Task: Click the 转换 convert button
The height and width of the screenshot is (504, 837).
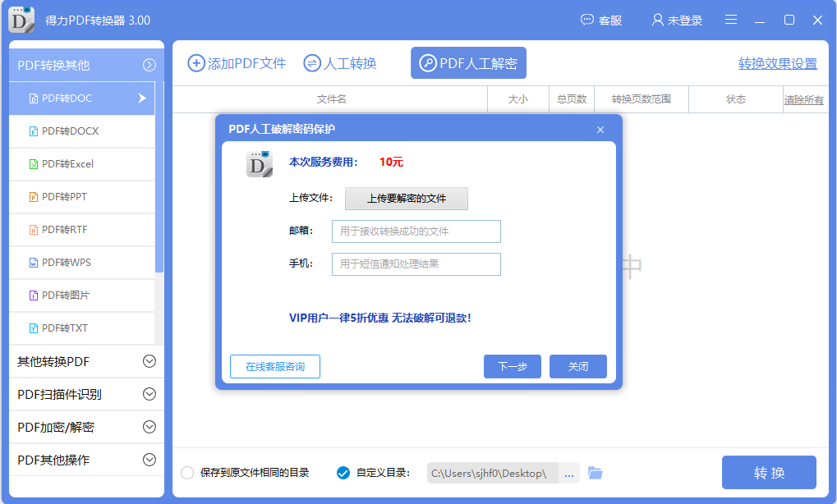Action: click(769, 473)
